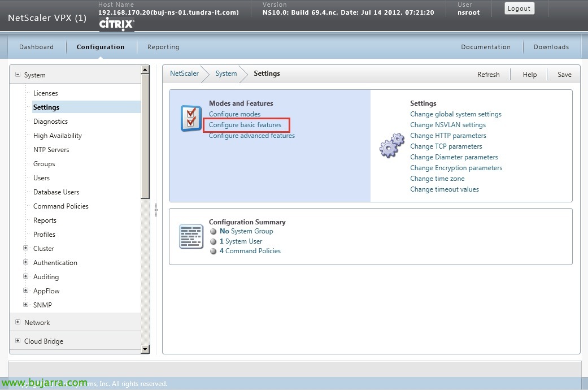Save the running configuration

564,74
